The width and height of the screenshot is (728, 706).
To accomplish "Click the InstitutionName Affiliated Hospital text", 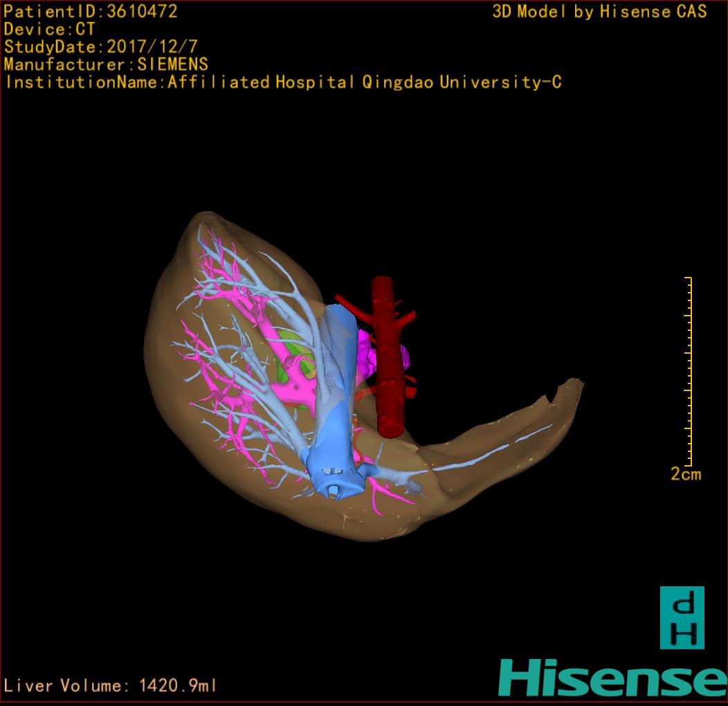I will pos(283,82).
